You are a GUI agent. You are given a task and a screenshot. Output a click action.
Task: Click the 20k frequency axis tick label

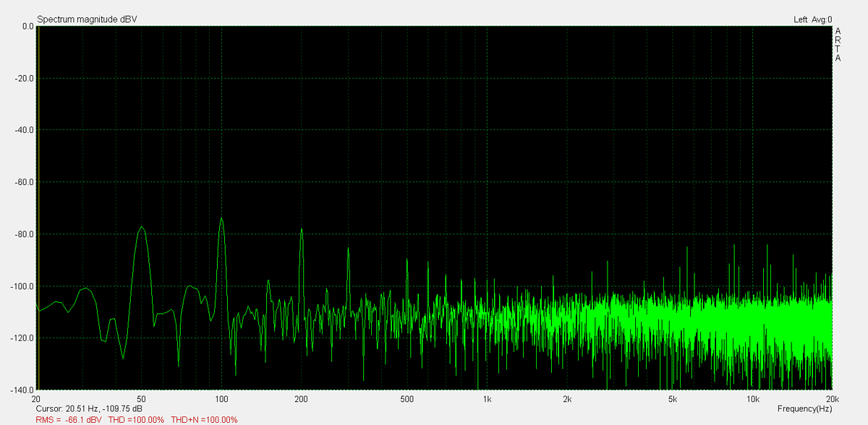[832, 400]
